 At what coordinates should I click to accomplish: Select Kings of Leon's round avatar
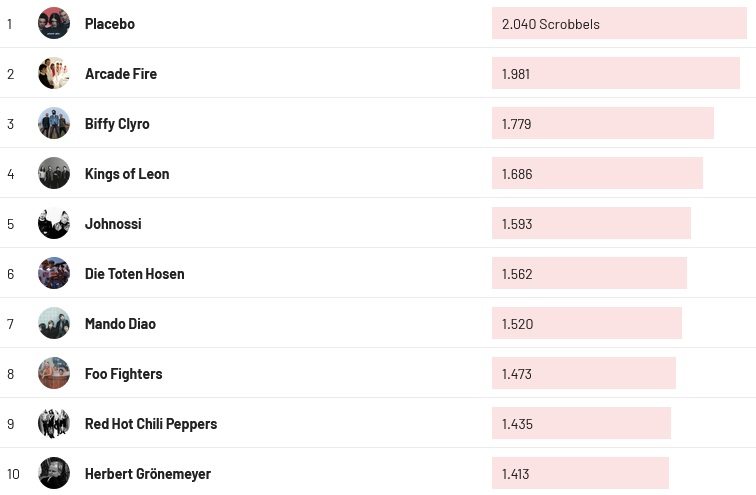(x=54, y=173)
